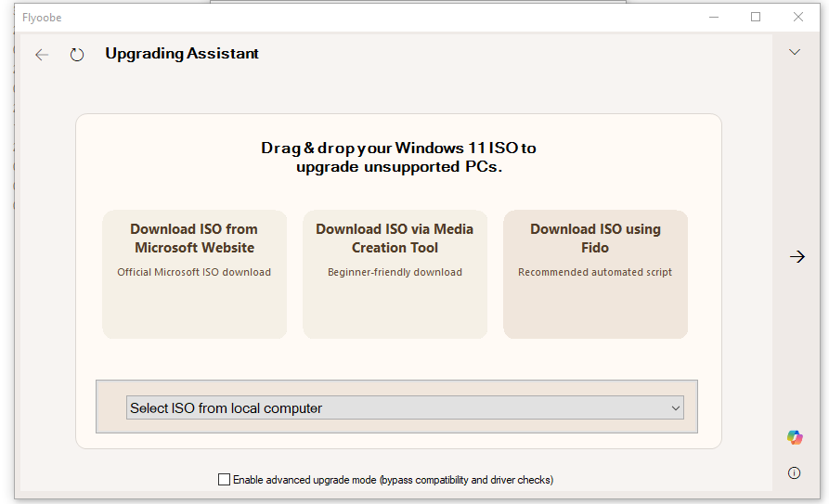Close the Flyoobe window
This screenshot has width=829, height=504.
tap(798, 17)
